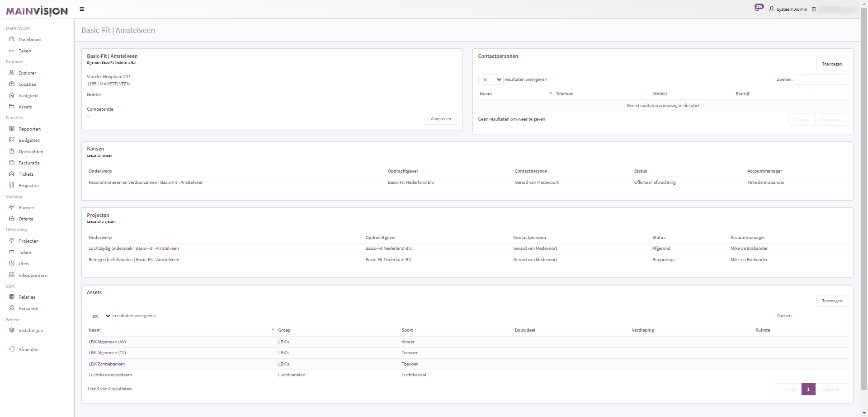
Task: Click Toevoegen in the Contactpersonen panel
Action: coord(832,64)
